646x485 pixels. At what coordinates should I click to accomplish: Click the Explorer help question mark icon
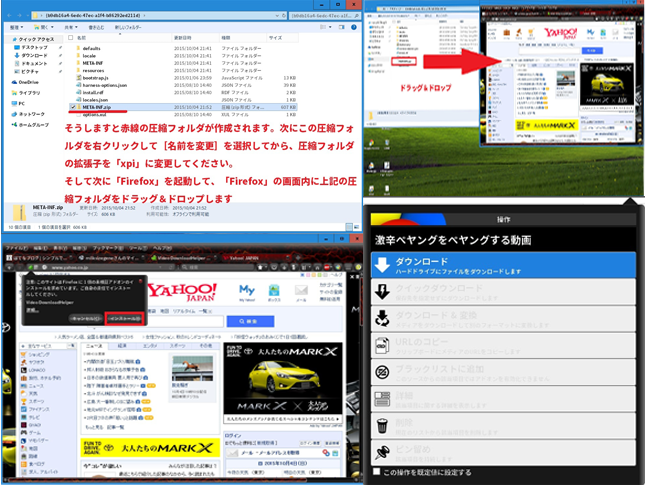tap(353, 27)
